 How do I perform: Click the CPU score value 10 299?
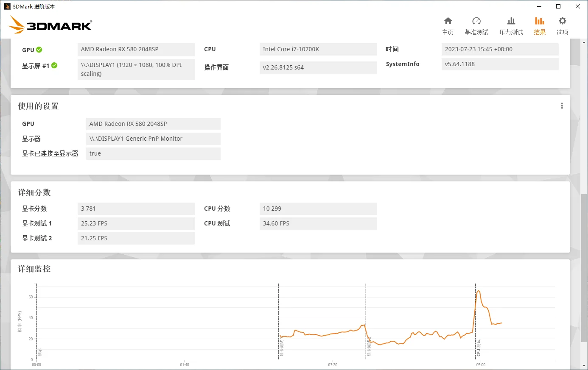(x=318, y=209)
